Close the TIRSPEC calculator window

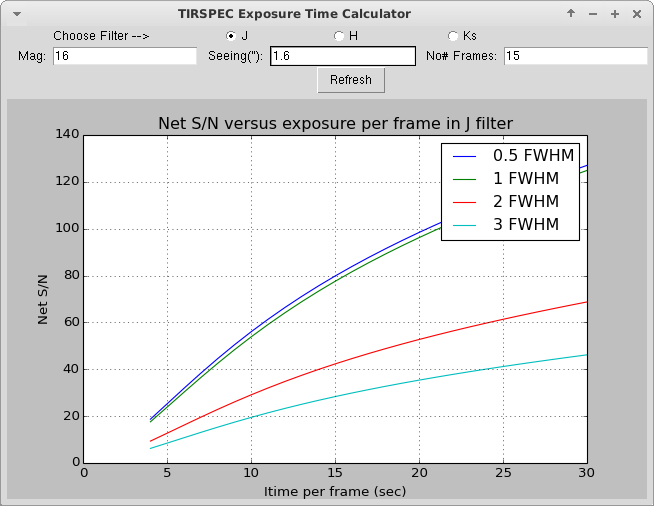tap(636, 14)
